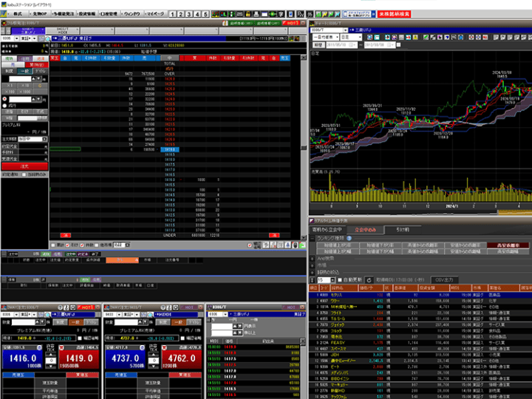Open the chart symbol 8306/T dropdown
Viewport: 532px width, 399px height.
[345, 30]
